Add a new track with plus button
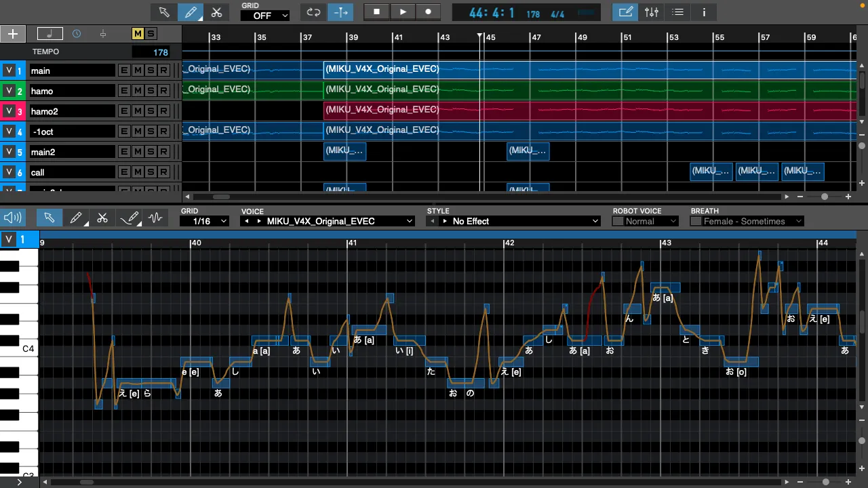Viewport: 868px width, 488px height. 13,34
